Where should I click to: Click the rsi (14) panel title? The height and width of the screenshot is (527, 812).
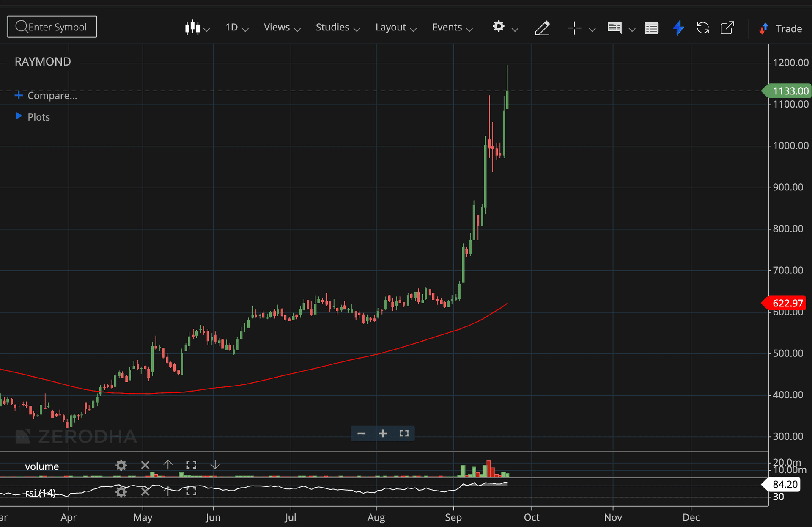(41, 493)
